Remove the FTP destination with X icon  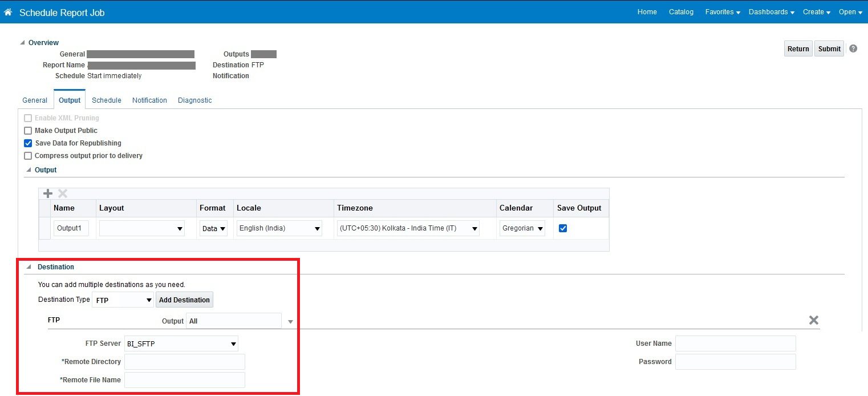(x=814, y=320)
